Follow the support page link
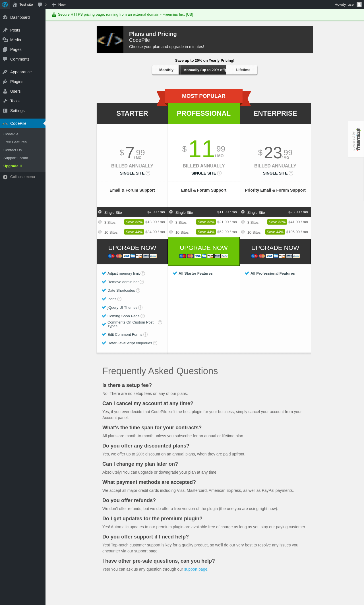 [196, 569]
